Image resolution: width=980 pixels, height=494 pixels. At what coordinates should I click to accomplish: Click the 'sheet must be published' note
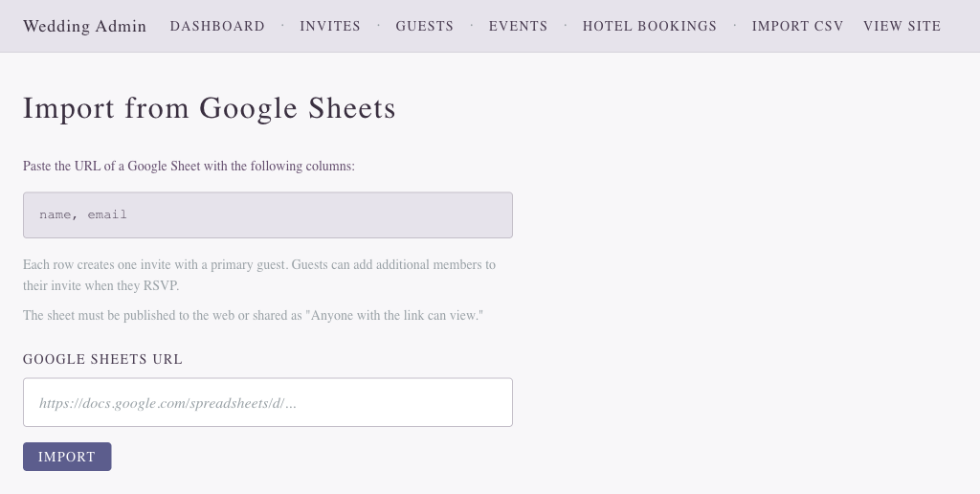coord(253,315)
